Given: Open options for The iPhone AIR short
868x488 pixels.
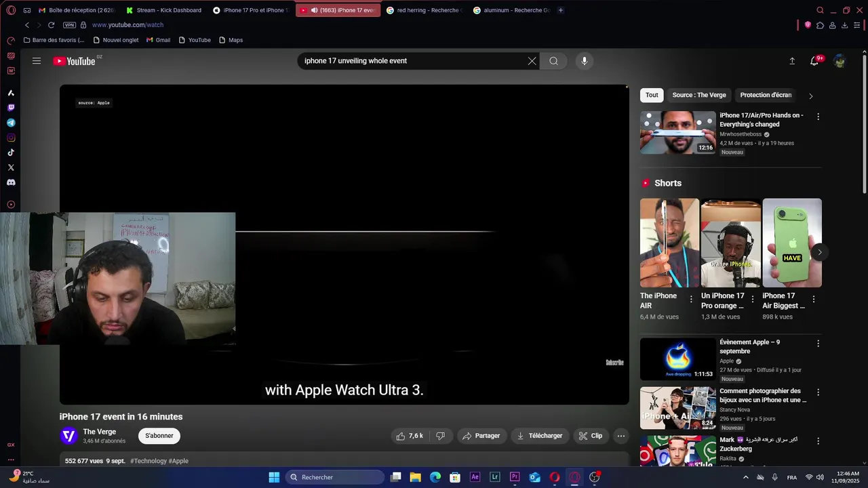Looking at the screenshot, I should click(691, 299).
